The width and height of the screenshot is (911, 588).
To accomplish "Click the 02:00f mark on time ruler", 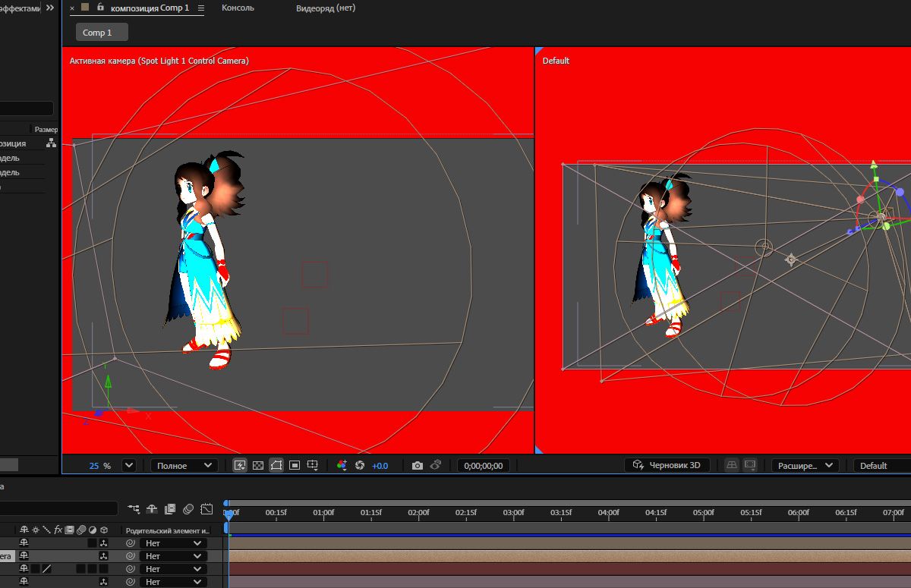I will (418, 512).
